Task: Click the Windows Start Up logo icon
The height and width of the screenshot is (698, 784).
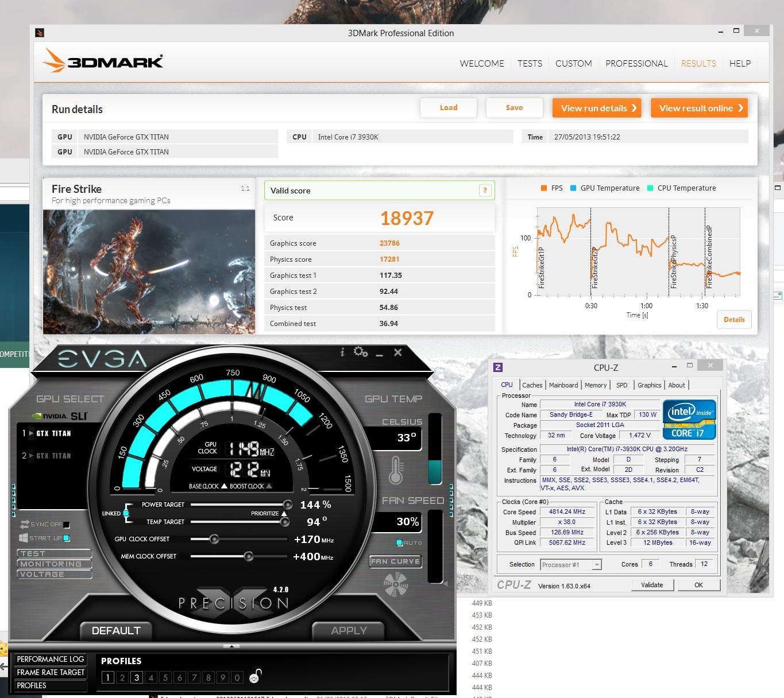Action: coord(24,538)
